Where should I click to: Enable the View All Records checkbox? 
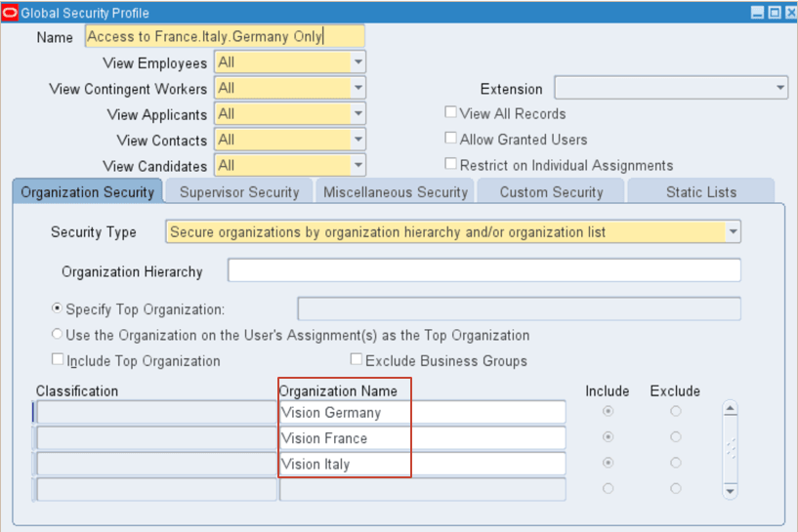point(450,112)
